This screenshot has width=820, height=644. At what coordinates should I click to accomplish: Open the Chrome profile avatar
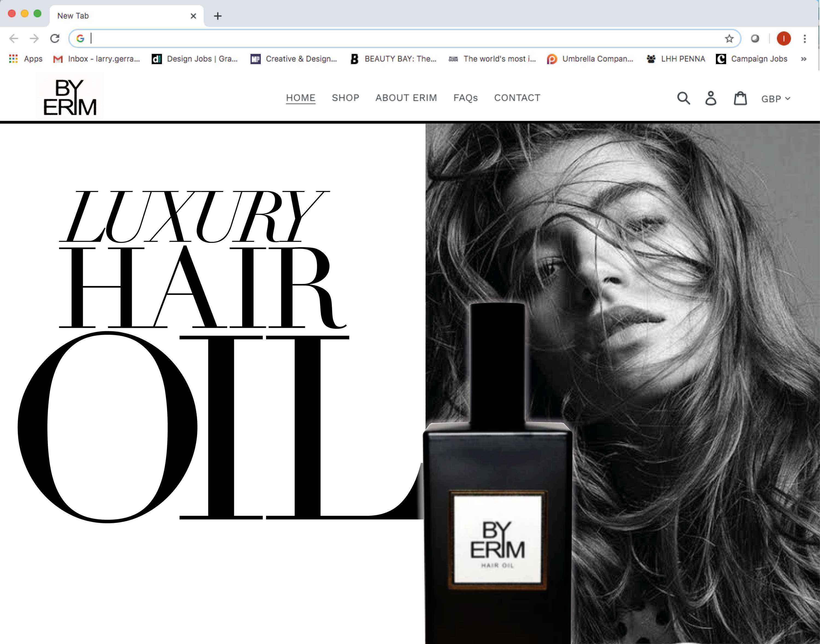click(784, 39)
